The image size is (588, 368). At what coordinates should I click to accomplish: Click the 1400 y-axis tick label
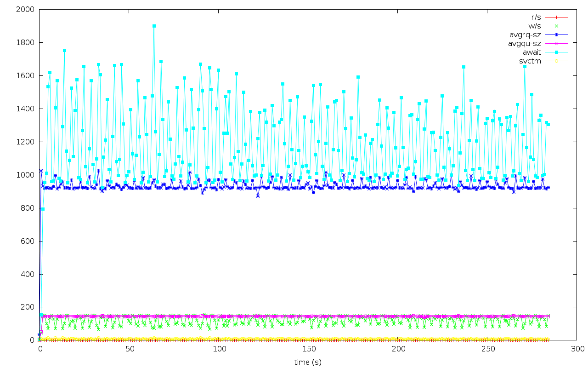click(25, 109)
